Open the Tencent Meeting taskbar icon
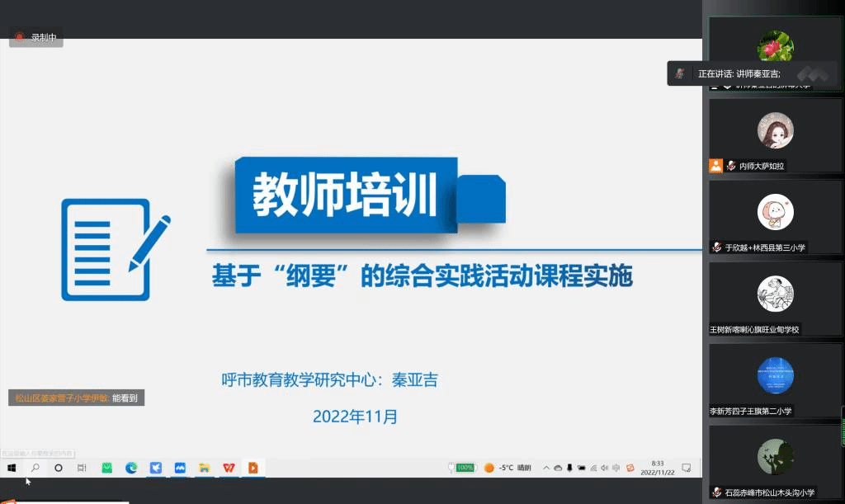The height and width of the screenshot is (504, 845). 179,468
